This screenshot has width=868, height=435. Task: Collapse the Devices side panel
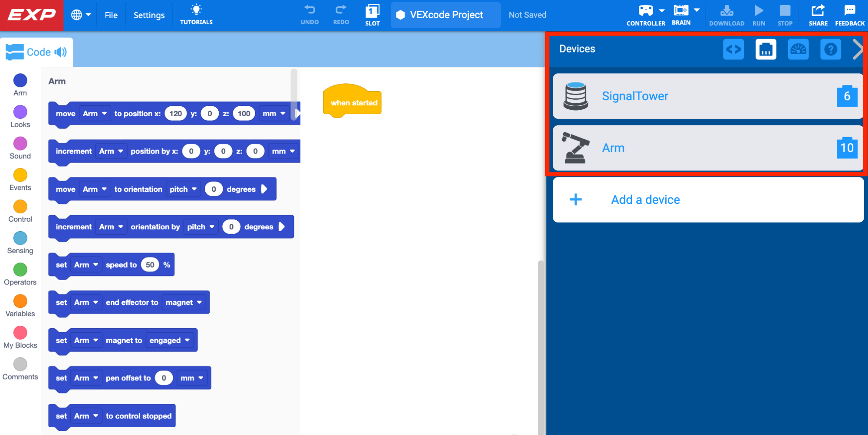(x=858, y=49)
